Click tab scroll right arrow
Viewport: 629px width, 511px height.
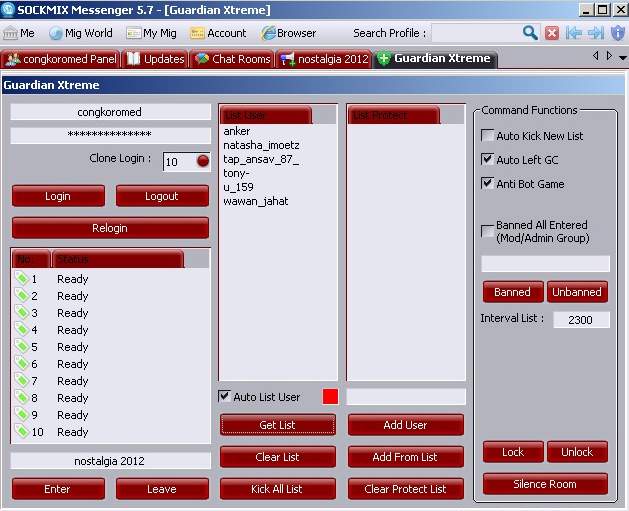pyautogui.click(x=609, y=56)
